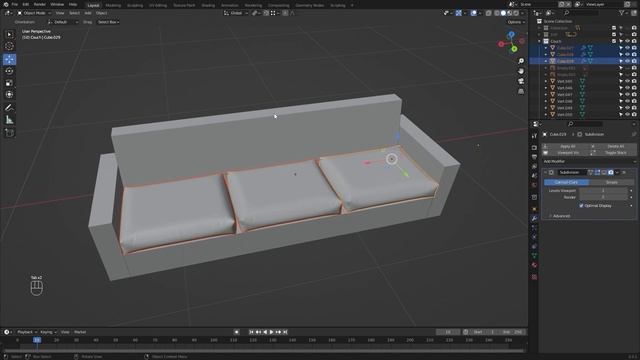Open the Select Box drag dropdown
The image size is (640, 360).
click(108, 22)
